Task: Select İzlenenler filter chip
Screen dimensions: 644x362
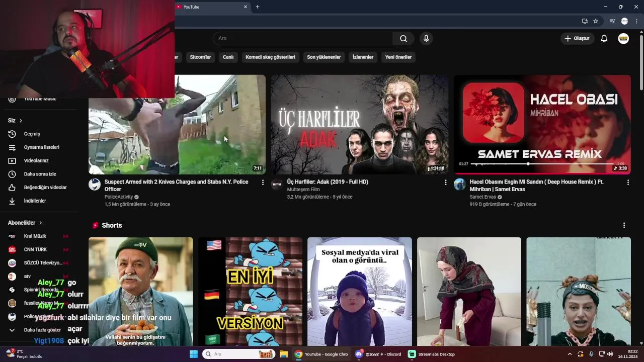Action: [x=363, y=57]
